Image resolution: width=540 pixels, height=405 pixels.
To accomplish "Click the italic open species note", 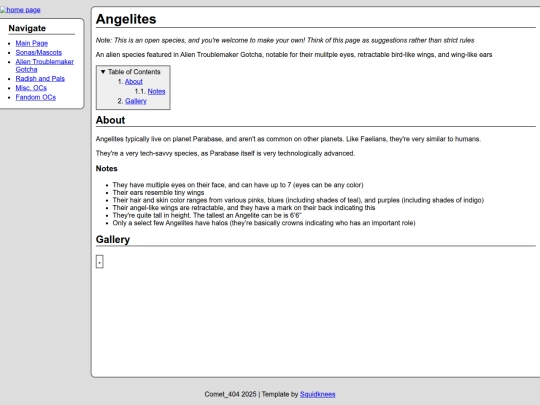I will pos(285,40).
